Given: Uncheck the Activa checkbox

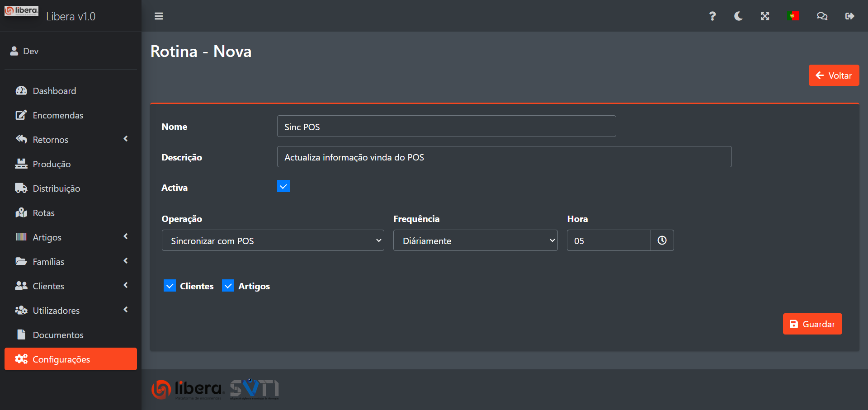Looking at the screenshot, I should pyautogui.click(x=283, y=186).
